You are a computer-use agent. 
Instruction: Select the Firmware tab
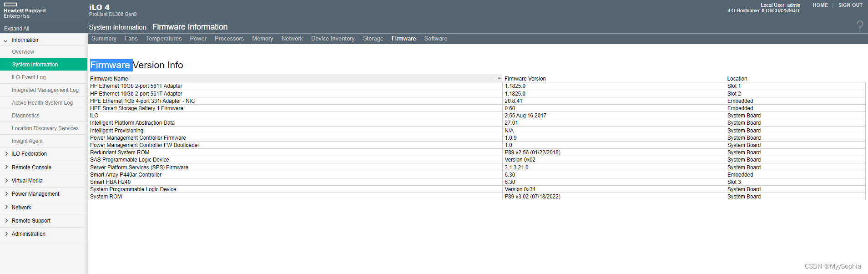[404, 39]
